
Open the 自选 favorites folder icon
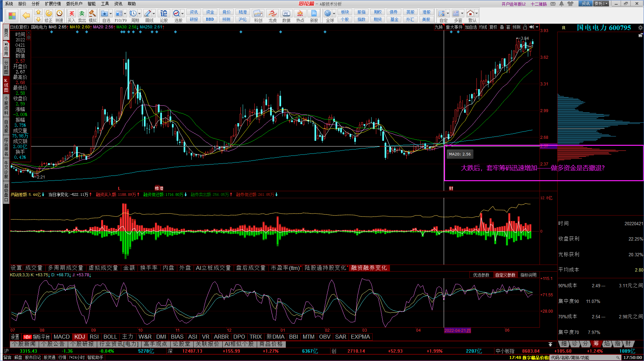tap(105, 14)
